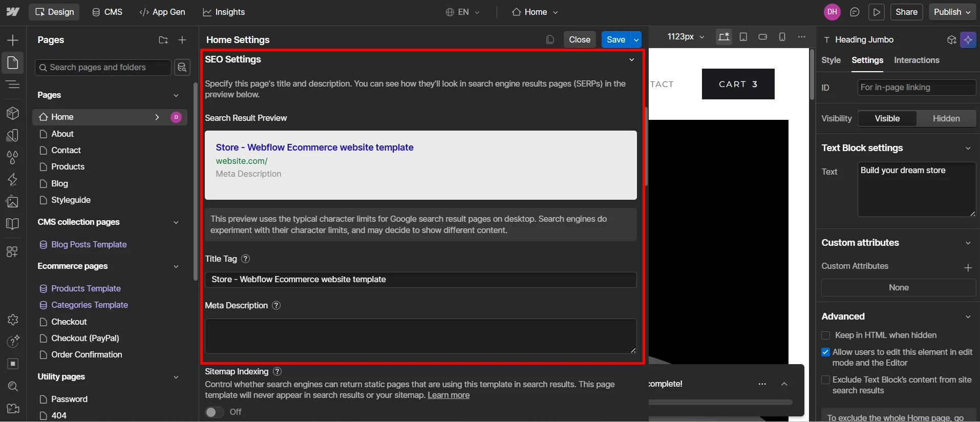The height and width of the screenshot is (422, 980).
Task: Open the search magnifier in left sidebar
Action: [x=13, y=386]
